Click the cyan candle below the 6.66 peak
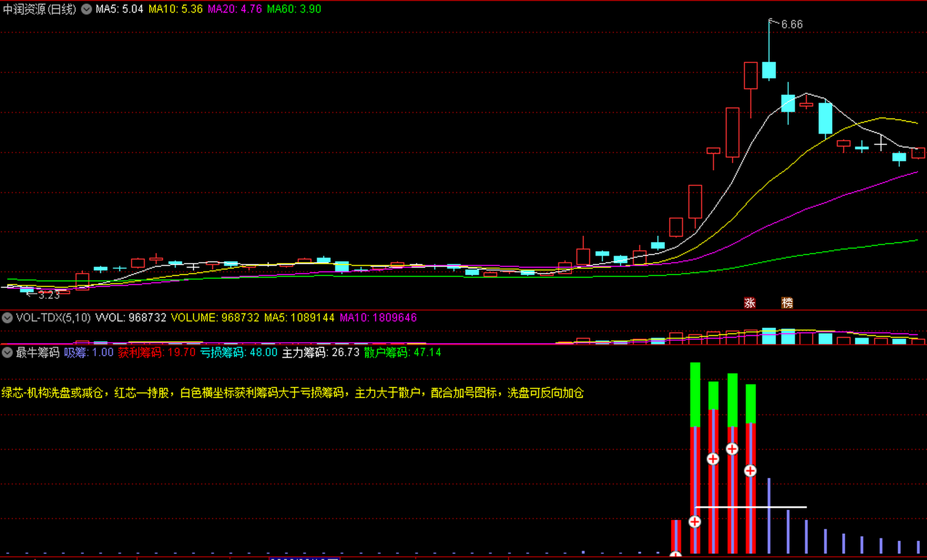Screen dimensions: 927x560 coord(769,70)
